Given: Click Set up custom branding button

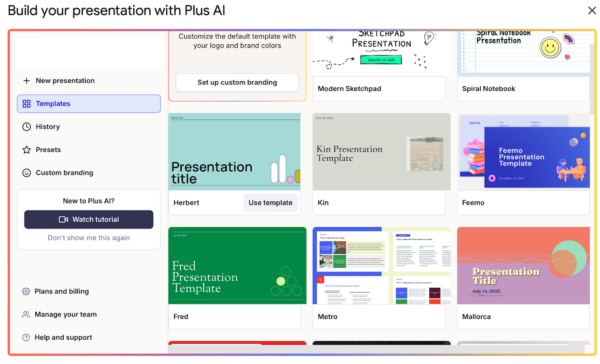Looking at the screenshot, I should pyautogui.click(x=237, y=82).
